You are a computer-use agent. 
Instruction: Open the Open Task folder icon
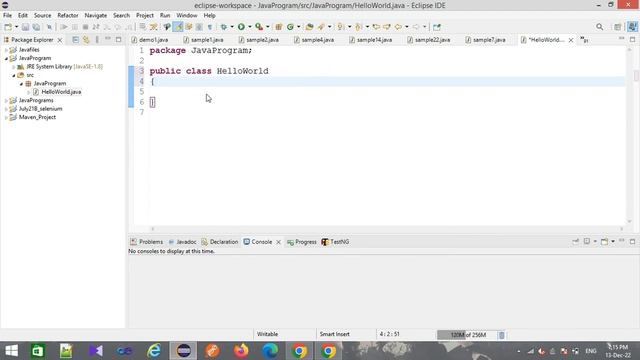pyautogui.click(x=309, y=27)
